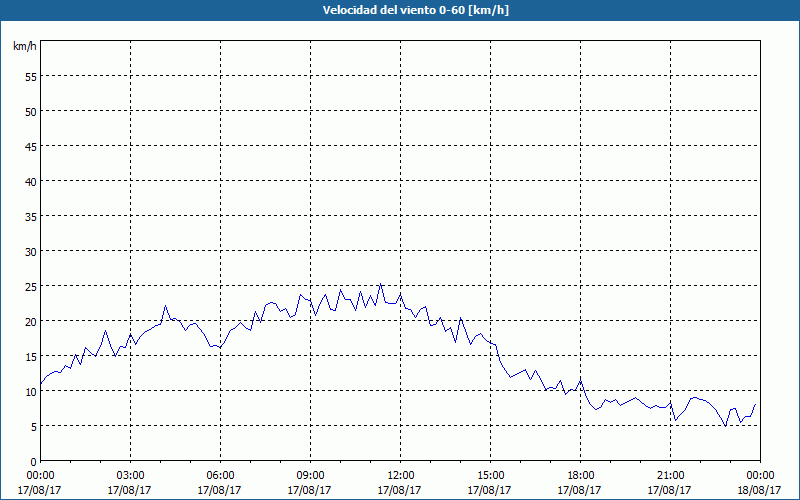The image size is (800, 500).
Task: Click the 15:00 time label
Action: pos(490,476)
